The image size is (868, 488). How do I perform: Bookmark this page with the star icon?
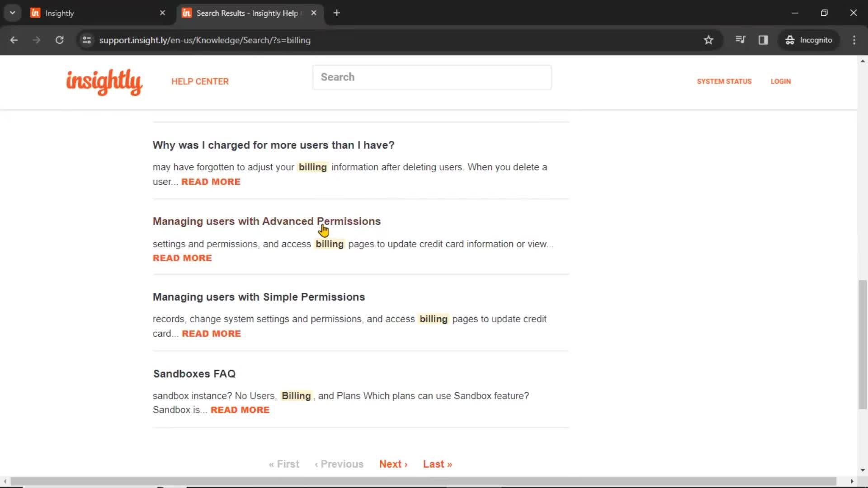708,40
